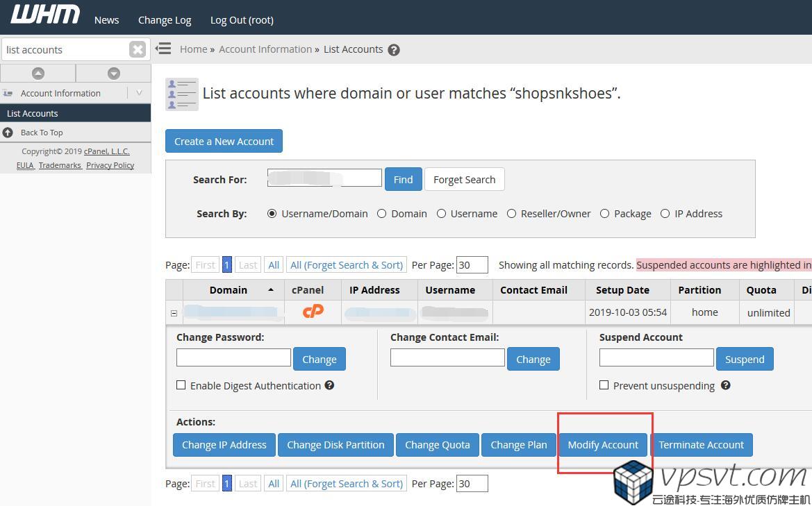Click the Modify Account button
Screen dimensions: 812x506
tap(603, 445)
